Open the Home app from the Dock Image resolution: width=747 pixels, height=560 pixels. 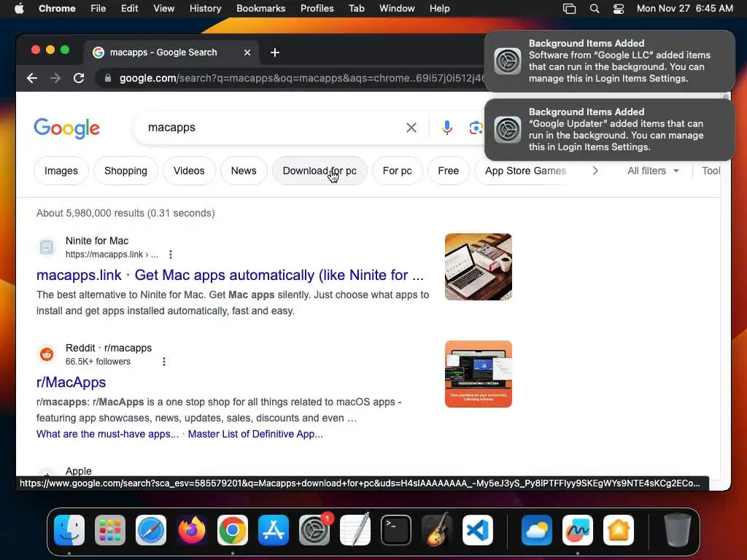click(x=619, y=530)
